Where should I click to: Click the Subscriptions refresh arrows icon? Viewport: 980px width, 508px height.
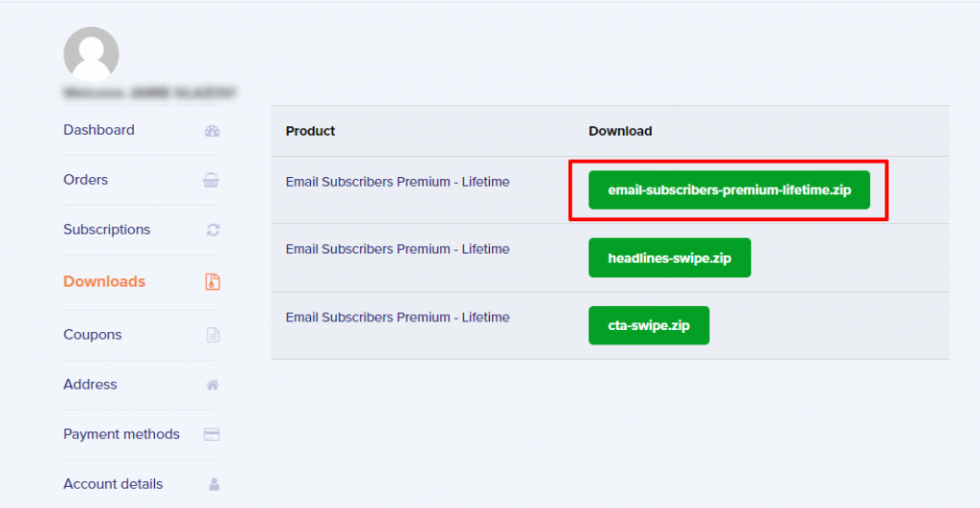213,230
